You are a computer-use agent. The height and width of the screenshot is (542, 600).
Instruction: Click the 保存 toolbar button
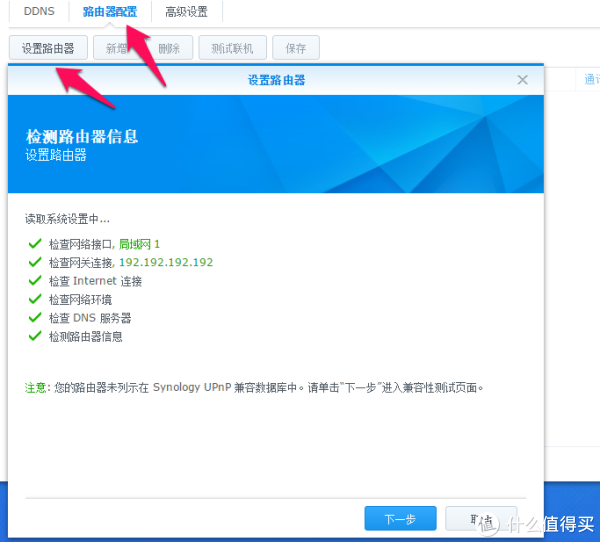(296, 48)
